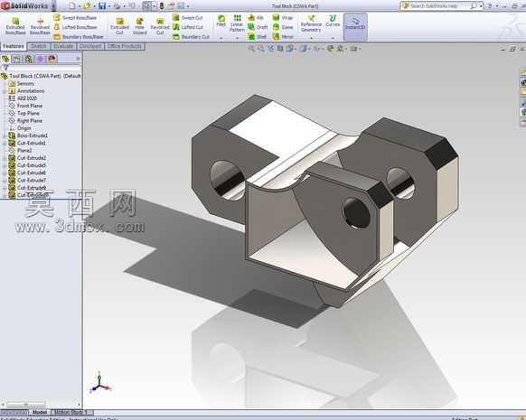Expand the Linear Pattern dropdown arrow

click(237, 38)
